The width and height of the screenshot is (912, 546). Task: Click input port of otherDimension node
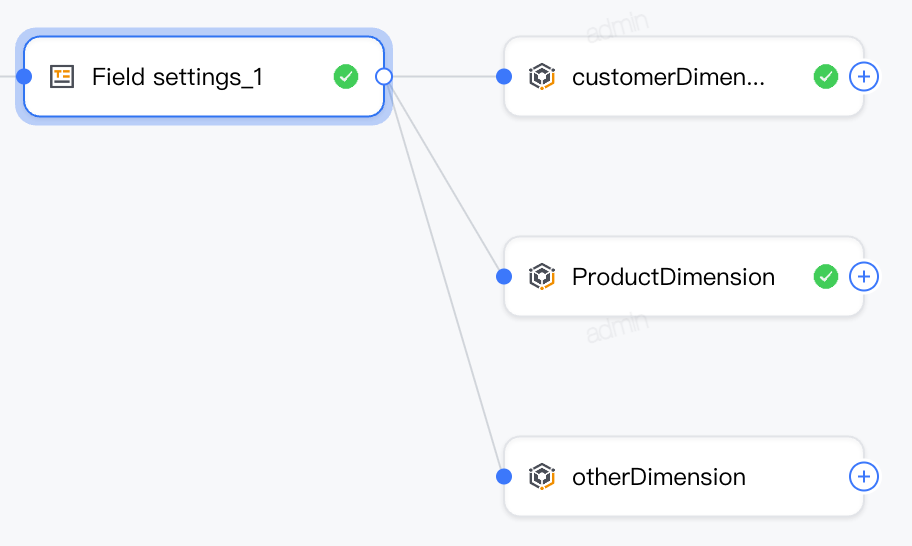(504, 477)
